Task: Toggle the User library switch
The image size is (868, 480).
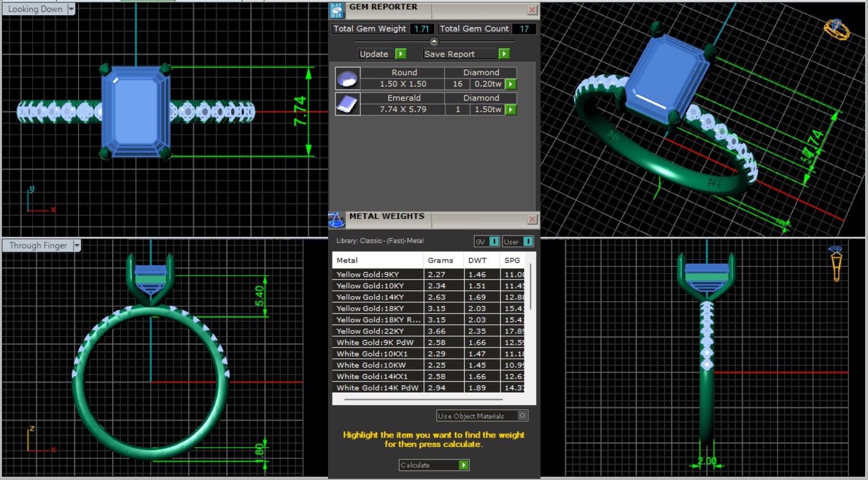Action: (527, 242)
